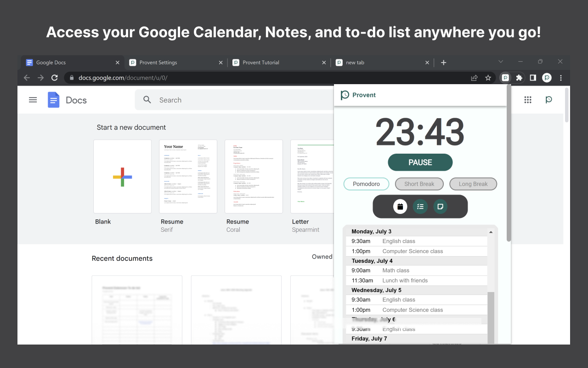
Task: Click the search magnifier icon in Docs
Action: point(147,100)
